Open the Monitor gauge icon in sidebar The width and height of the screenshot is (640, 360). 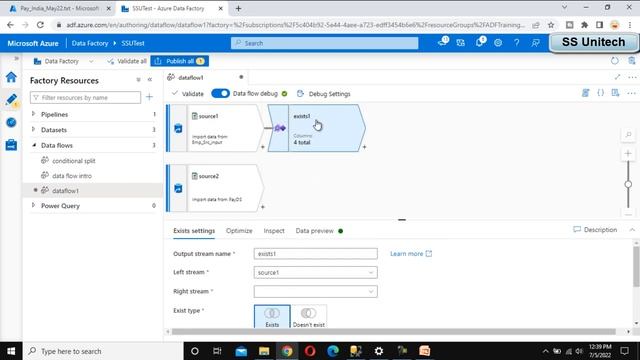pyautogui.click(x=11, y=122)
